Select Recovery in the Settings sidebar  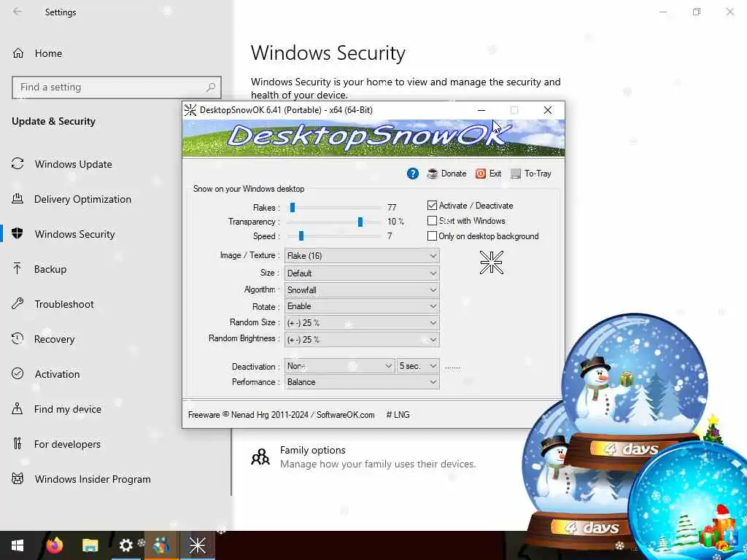(x=54, y=339)
